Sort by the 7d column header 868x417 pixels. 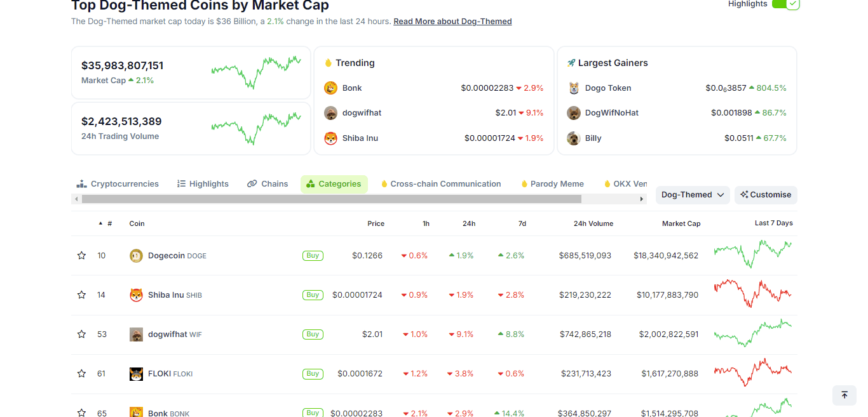tap(522, 223)
